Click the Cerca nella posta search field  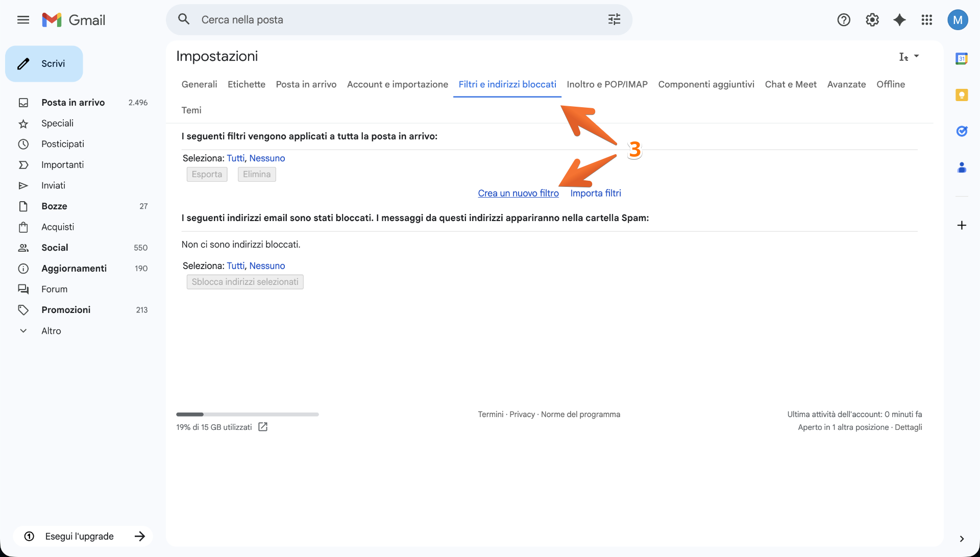click(x=357, y=19)
